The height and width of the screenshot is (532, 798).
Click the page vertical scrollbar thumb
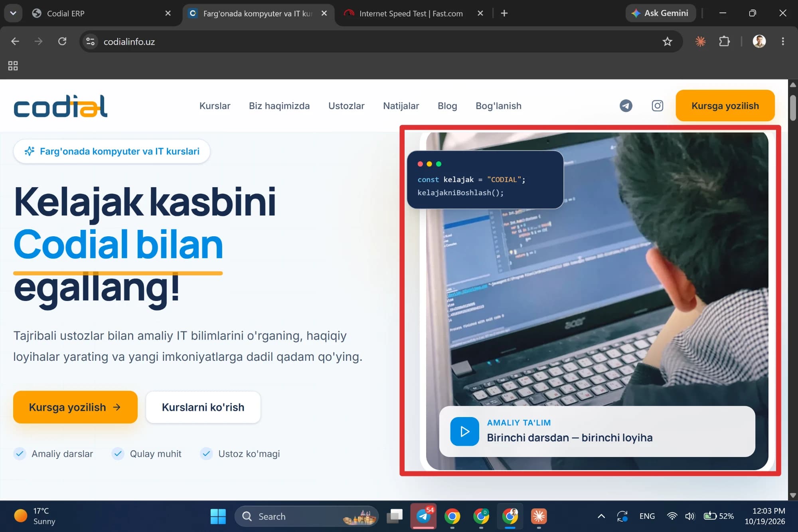(x=793, y=108)
